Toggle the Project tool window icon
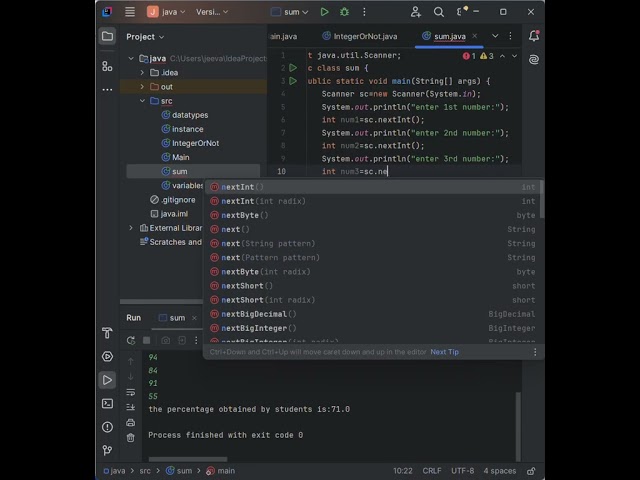Viewport: 640px width, 480px height. click(x=107, y=36)
